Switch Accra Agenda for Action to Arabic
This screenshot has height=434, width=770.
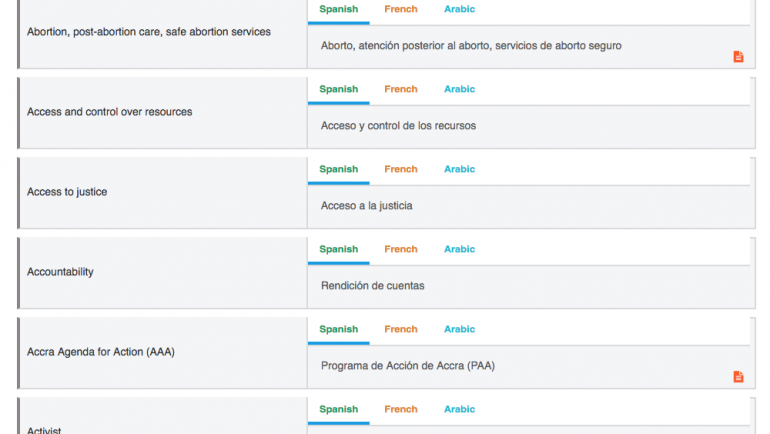pyautogui.click(x=460, y=329)
